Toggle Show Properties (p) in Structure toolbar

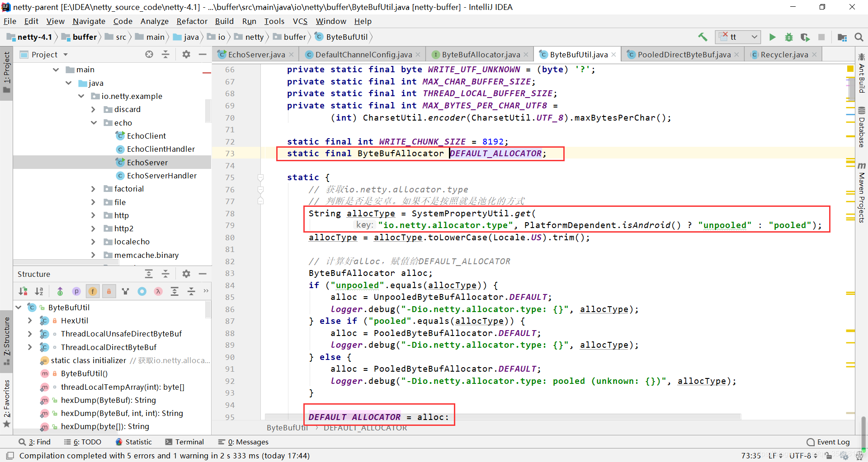[76, 291]
